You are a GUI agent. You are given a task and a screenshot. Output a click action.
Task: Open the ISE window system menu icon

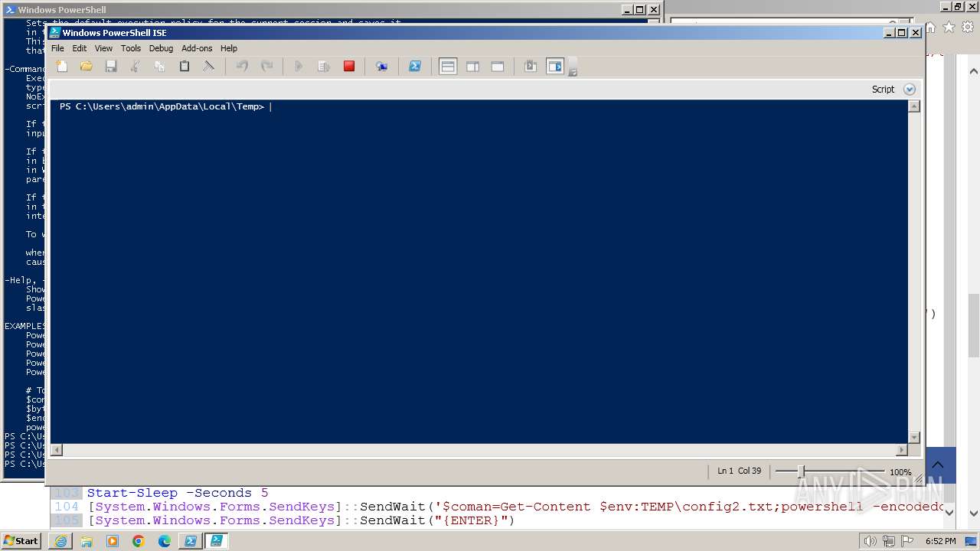click(x=55, y=33)
